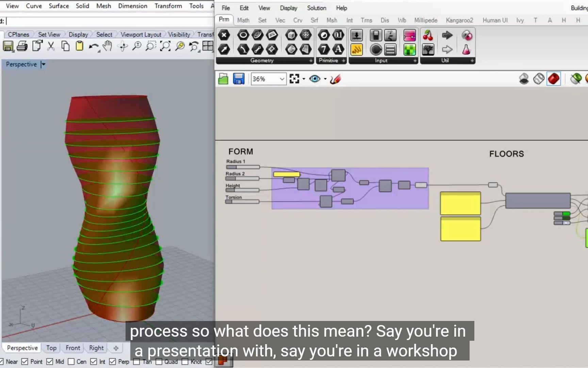
Task: Disable the Mid object snap
Action: pos(50,362)
